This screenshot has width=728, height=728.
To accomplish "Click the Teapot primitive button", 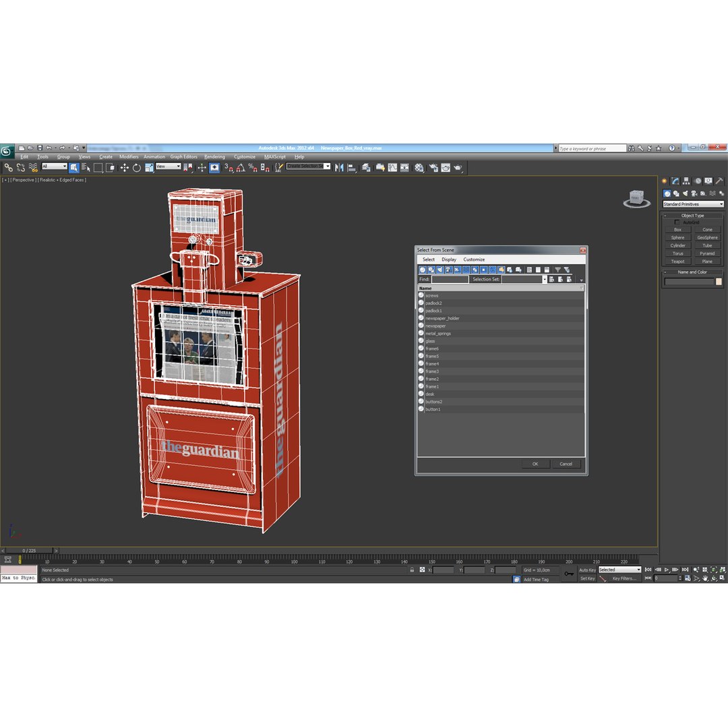I will [677, 262].
